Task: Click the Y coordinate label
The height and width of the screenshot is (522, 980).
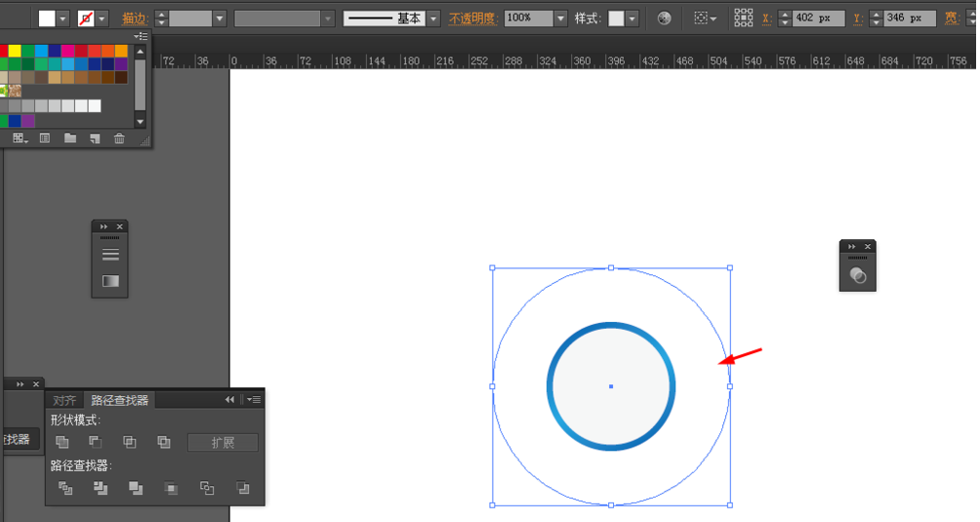Action: (x=858, y=19)
